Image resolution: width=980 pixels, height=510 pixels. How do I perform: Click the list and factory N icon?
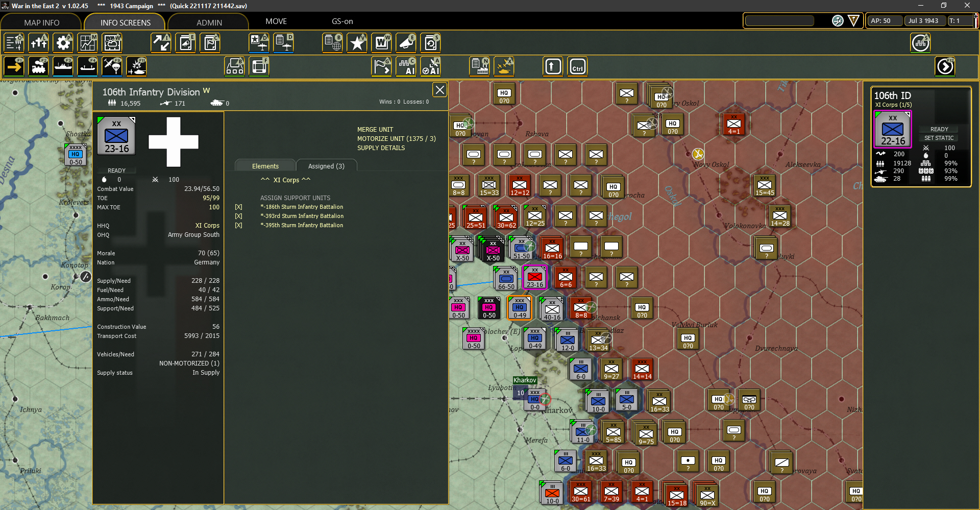(480, 66)
